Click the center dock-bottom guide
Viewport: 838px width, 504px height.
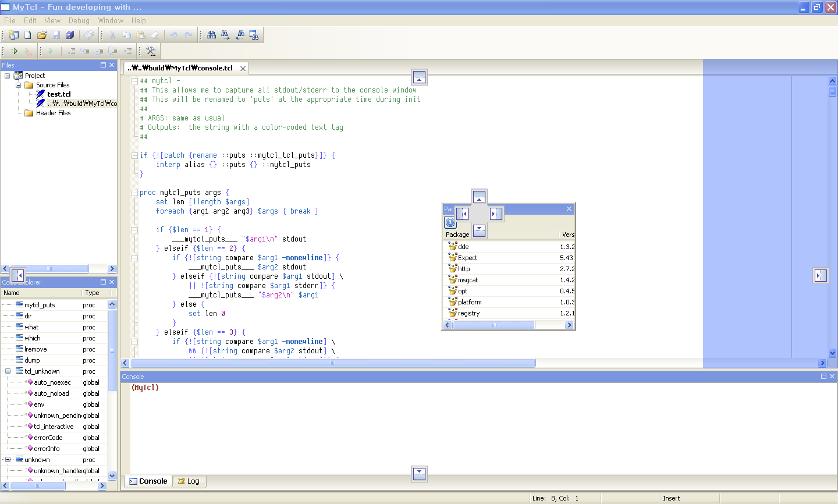pyautogui.click(x=479, y=230)
